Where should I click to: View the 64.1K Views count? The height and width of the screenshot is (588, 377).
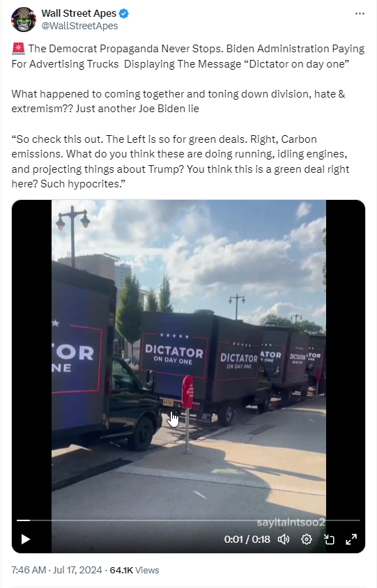click(x=134, y=570)
